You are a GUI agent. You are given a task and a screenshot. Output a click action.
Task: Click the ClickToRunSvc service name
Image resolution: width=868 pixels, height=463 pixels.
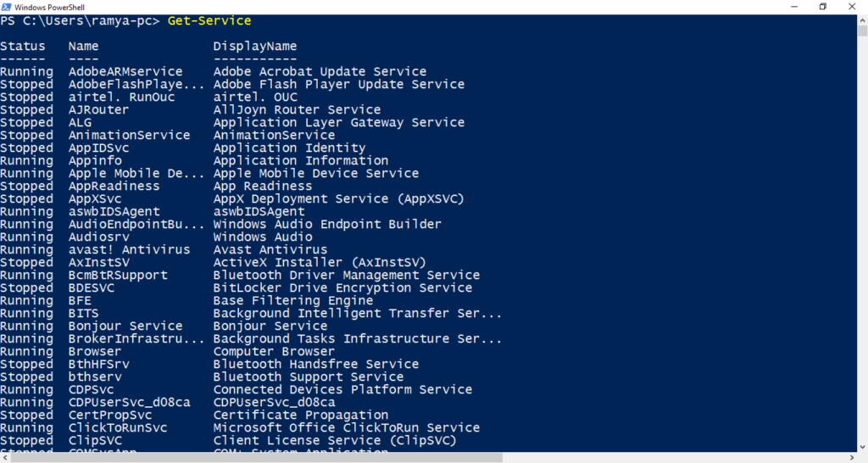(118, 428)
